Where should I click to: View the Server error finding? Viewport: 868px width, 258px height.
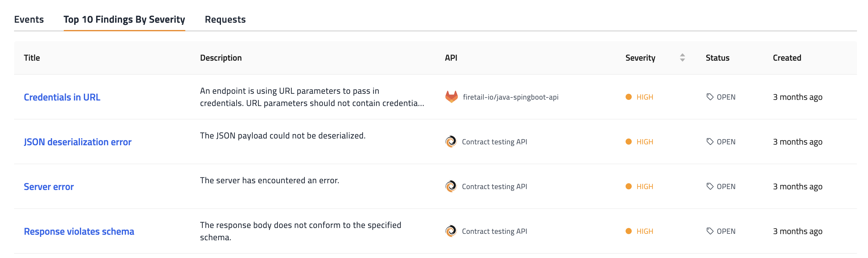[49, 187]
